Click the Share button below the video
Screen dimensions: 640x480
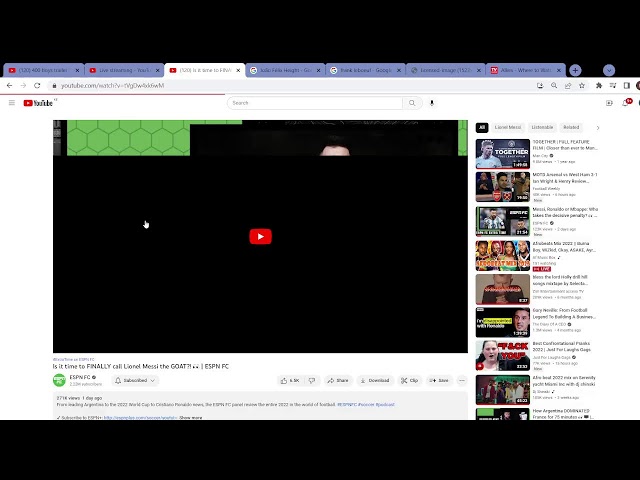[338, 380]
